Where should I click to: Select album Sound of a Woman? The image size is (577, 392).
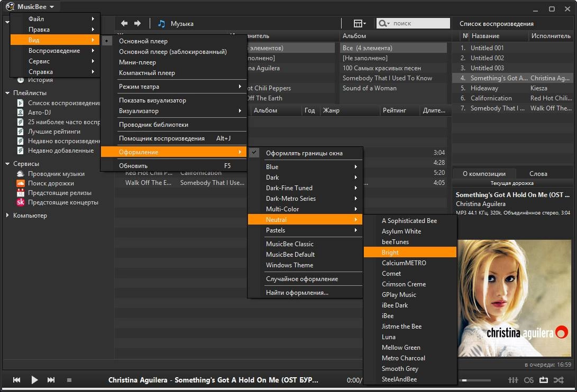pos(393,88)
